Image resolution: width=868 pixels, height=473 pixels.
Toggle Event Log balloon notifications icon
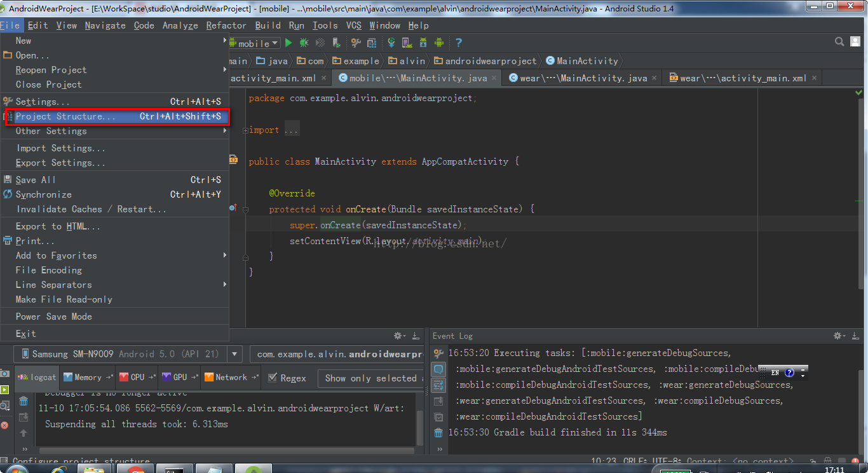pyautogui.click(x=438, y=369)
